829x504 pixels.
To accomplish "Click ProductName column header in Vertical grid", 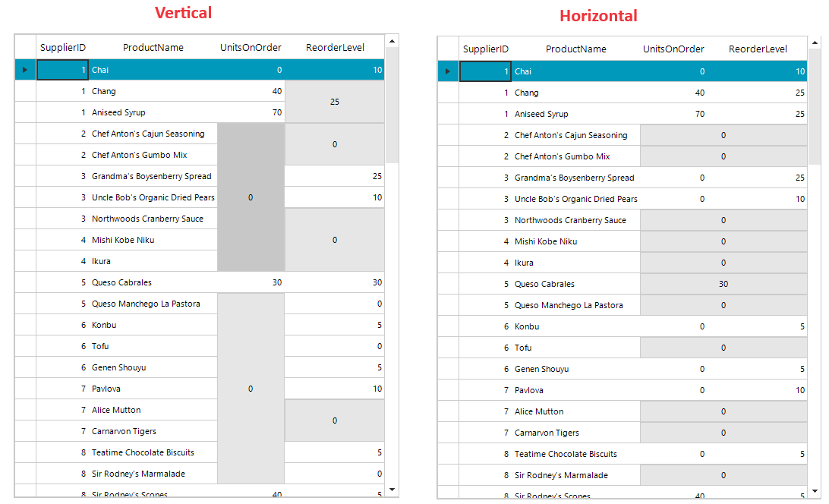I will pos(153,47).
